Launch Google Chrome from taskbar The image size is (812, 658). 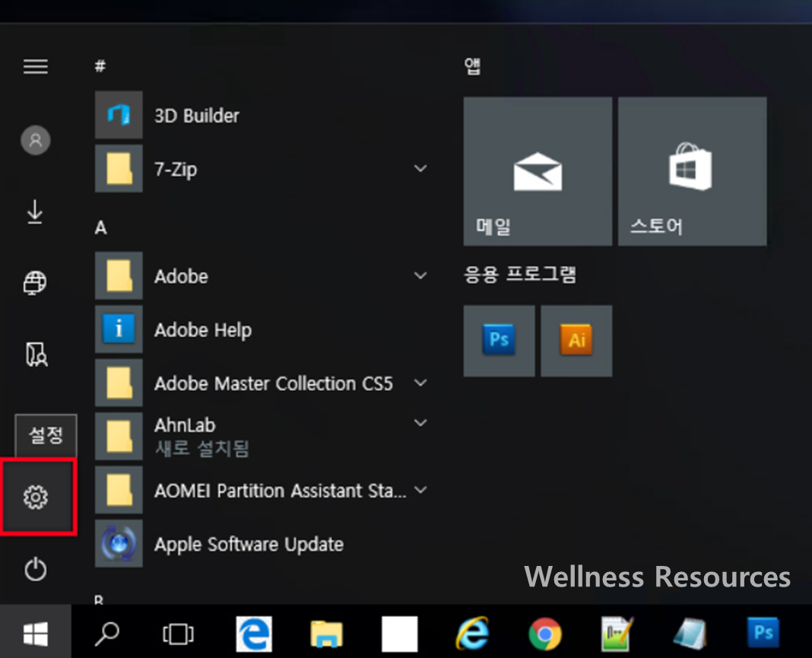[545, 634]
